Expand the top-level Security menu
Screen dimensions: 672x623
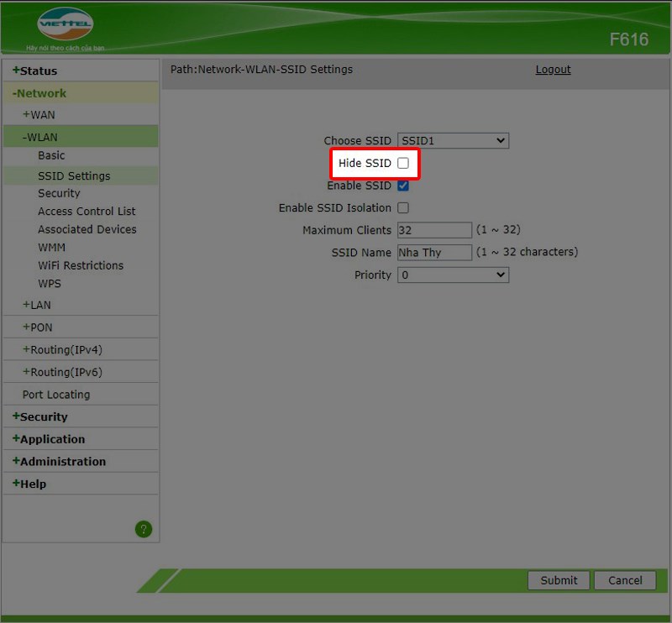coord(39,416)
